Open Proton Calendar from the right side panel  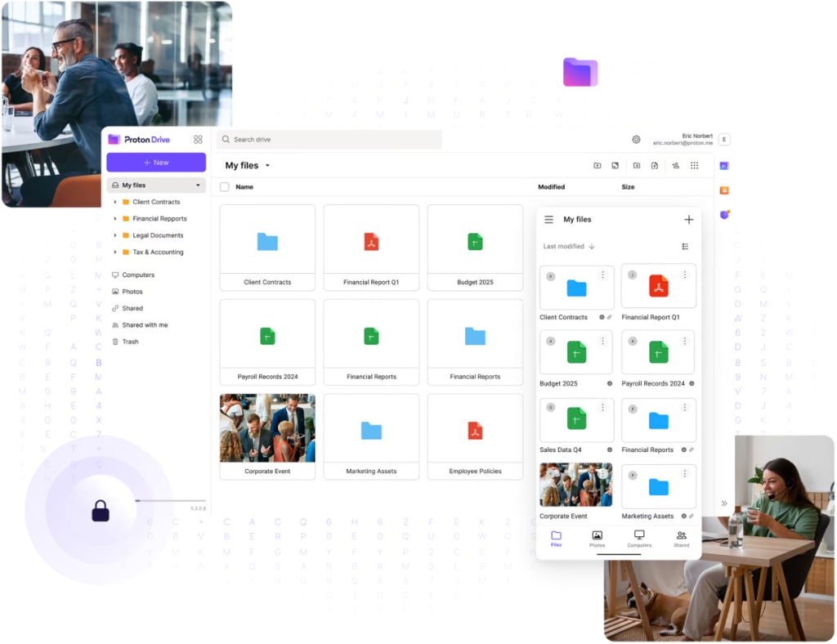tap(724, 166)
